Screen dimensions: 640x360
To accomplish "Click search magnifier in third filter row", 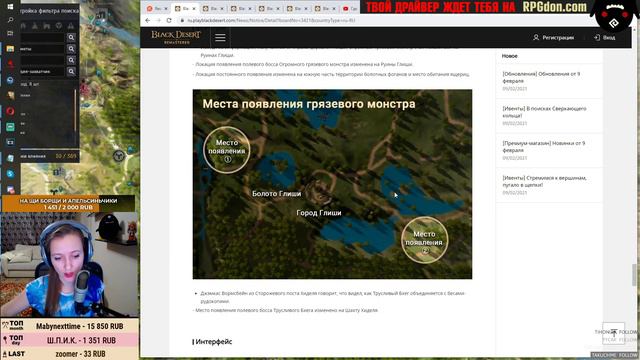I will coord(71,60).
